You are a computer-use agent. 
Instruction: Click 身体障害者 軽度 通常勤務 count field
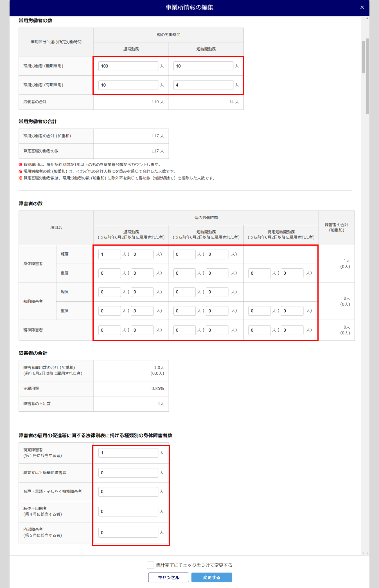[110, 254]
